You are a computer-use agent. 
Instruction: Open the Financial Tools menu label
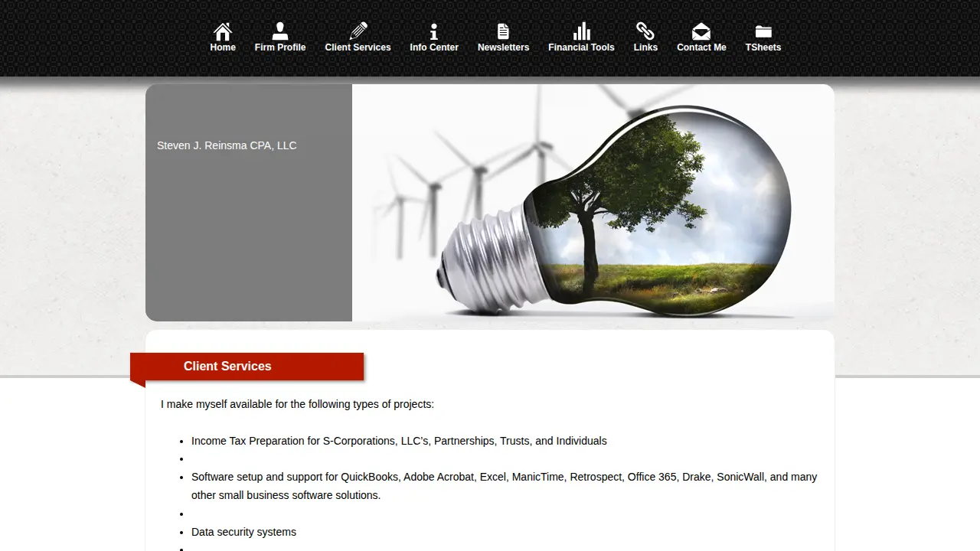[x=581, y=47]
